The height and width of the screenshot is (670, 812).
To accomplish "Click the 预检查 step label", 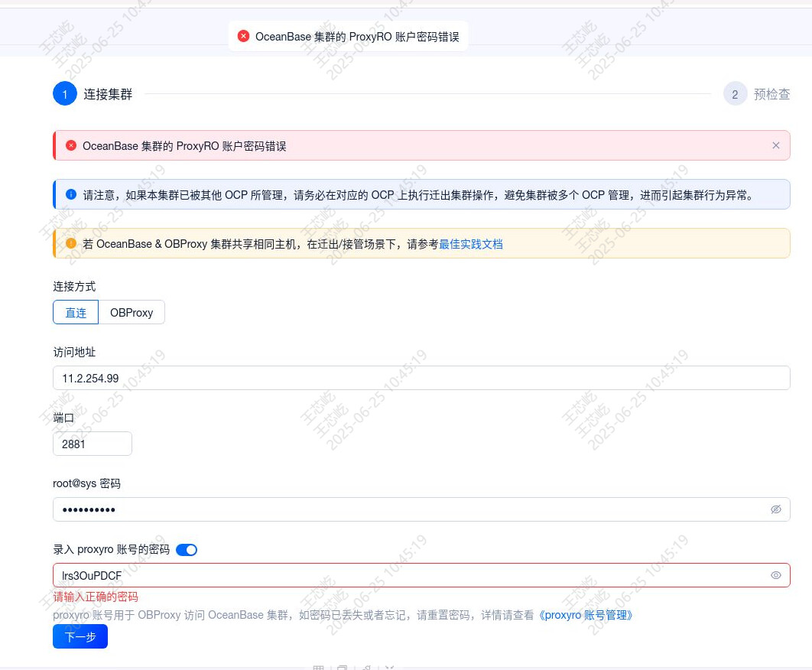I will 771,94.
